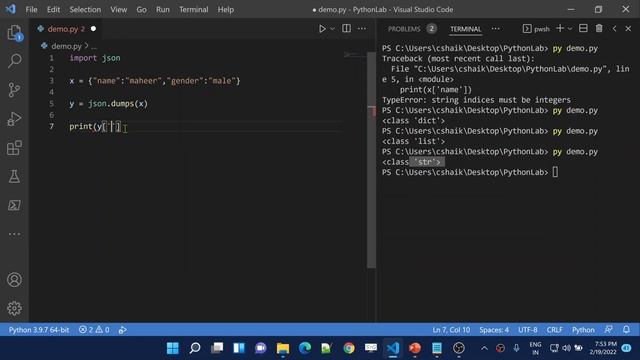Expand the run button dropdown arrow
Viewport: 640px width, 360px height.
point(332,29)
